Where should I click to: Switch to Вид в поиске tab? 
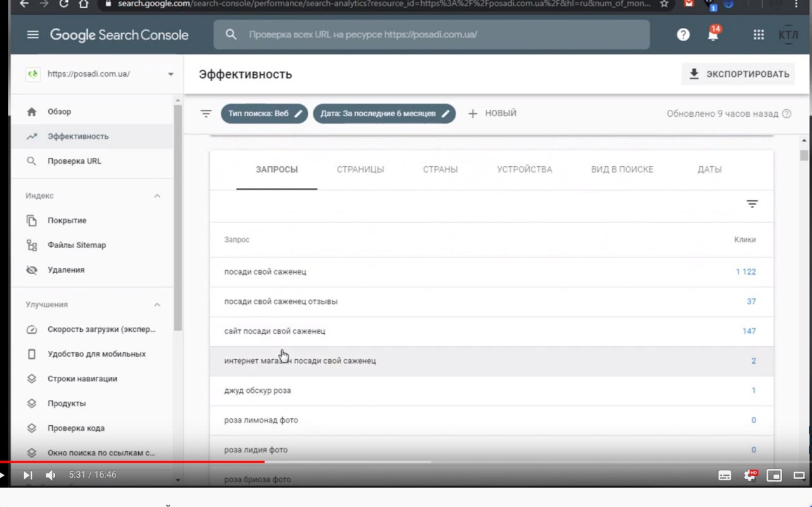coord(622,169)
